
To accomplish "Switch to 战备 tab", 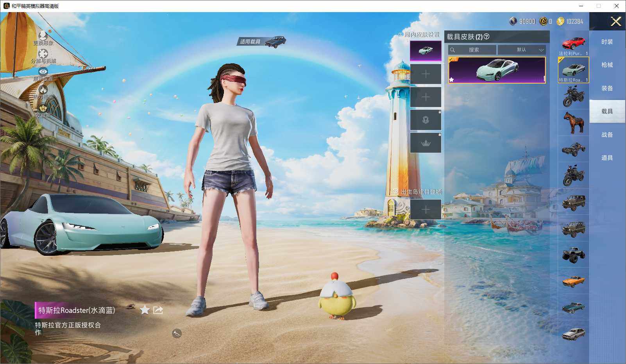I will point(607,135).
